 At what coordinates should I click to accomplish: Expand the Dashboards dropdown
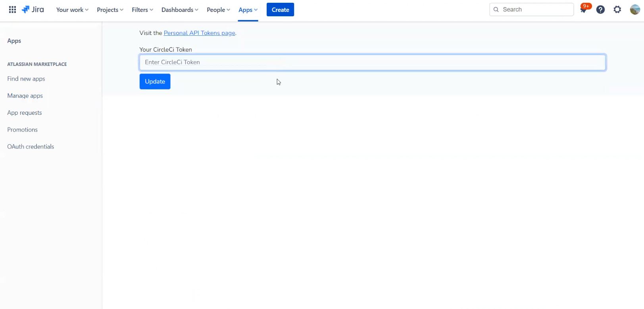(x=180, y=10)
